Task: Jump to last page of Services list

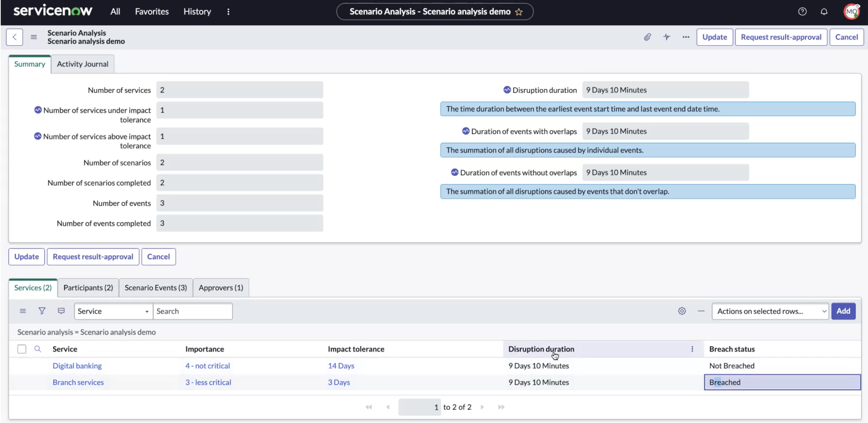Action: 501,407
